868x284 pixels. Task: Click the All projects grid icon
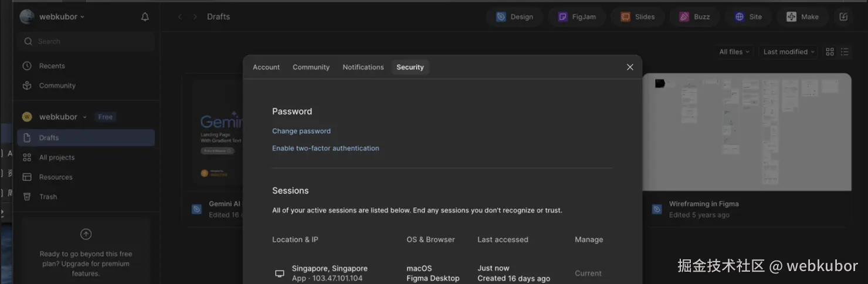(27, 157)
